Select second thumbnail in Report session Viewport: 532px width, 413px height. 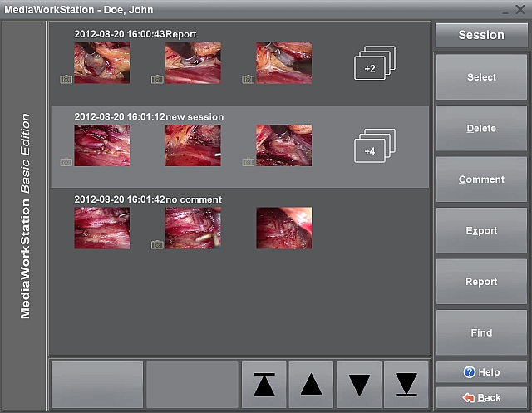pos(193,62)
